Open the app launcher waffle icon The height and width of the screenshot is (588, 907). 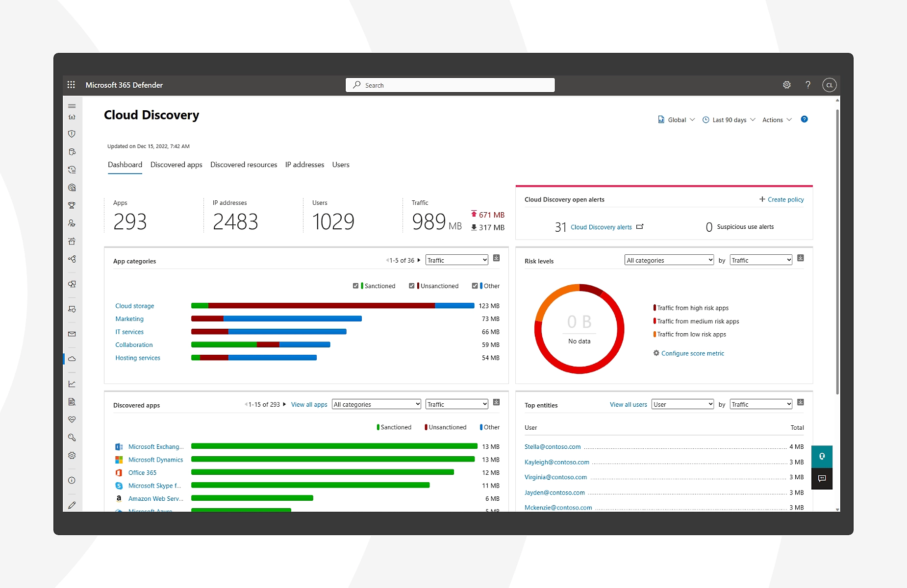tap(71, 85)
